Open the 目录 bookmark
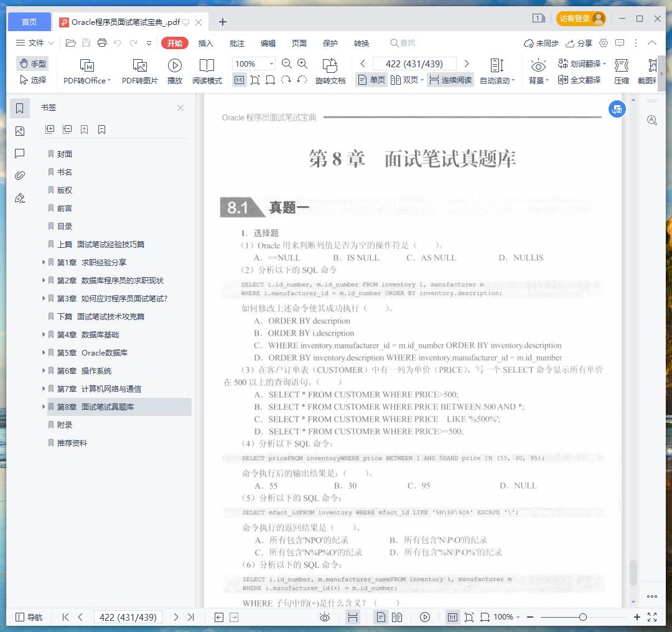The image size is (672, 632). tap(65, 226)
